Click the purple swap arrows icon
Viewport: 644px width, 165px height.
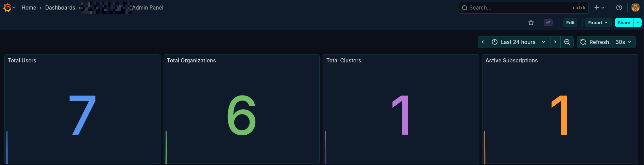pyautogui.click(x=548, y=23)
